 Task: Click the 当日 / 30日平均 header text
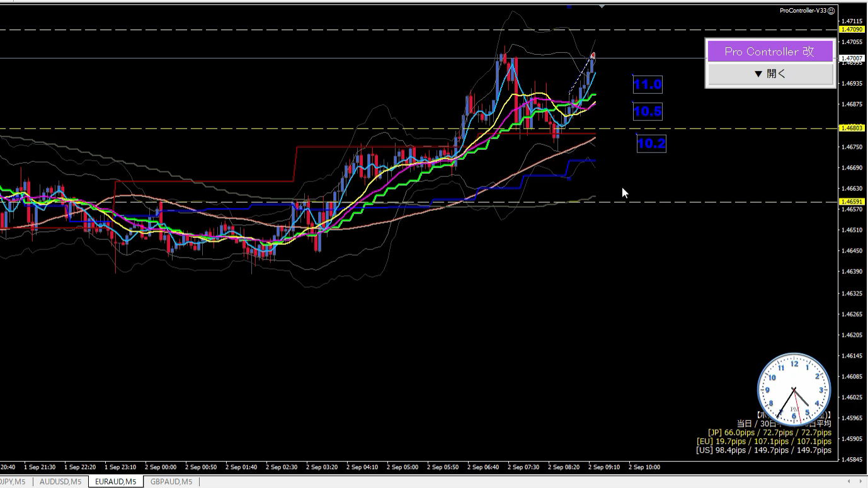coord(784,424)
